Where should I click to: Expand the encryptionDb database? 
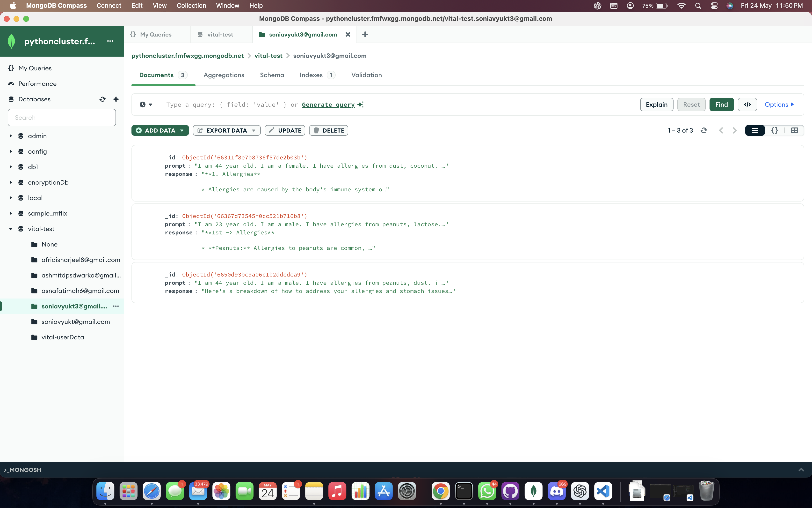[11, 182]
